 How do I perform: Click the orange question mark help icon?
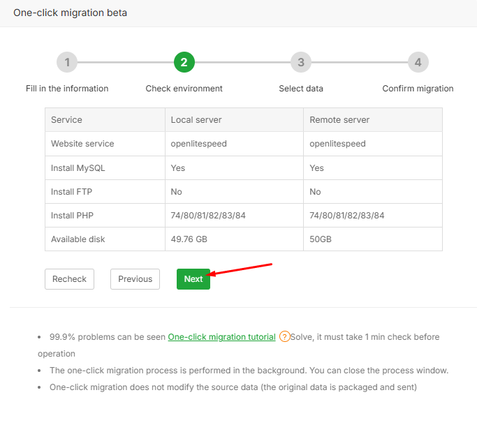(x=284, y=336)
